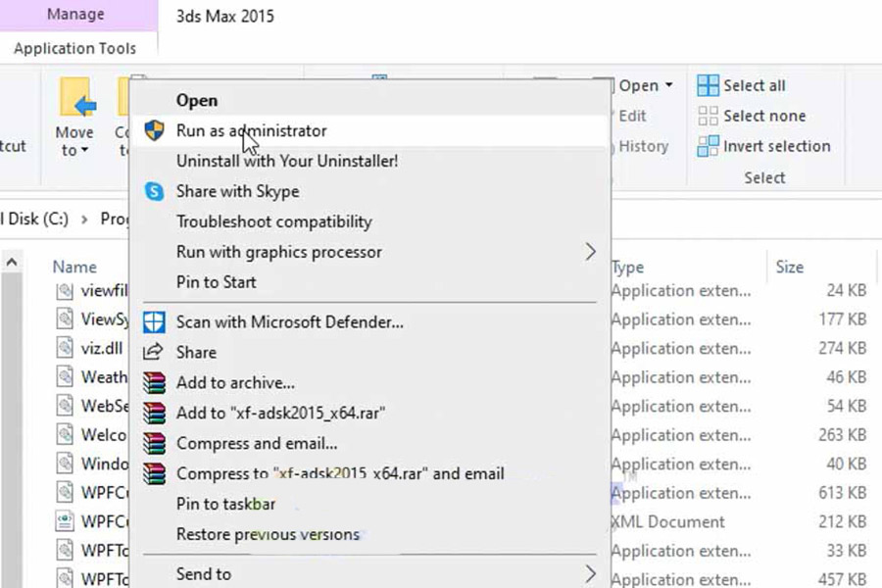Select Scan with Microsoft Defender

[370, 321]
